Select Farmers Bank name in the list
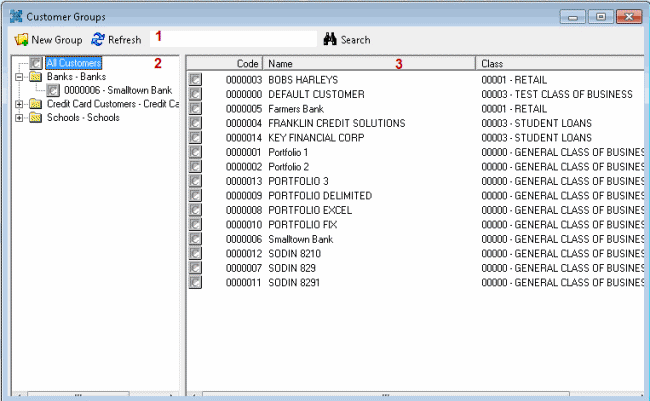Image resolution: width=650 pixels, height=401 pixels. pyautogui.click(x=296, y=109)
